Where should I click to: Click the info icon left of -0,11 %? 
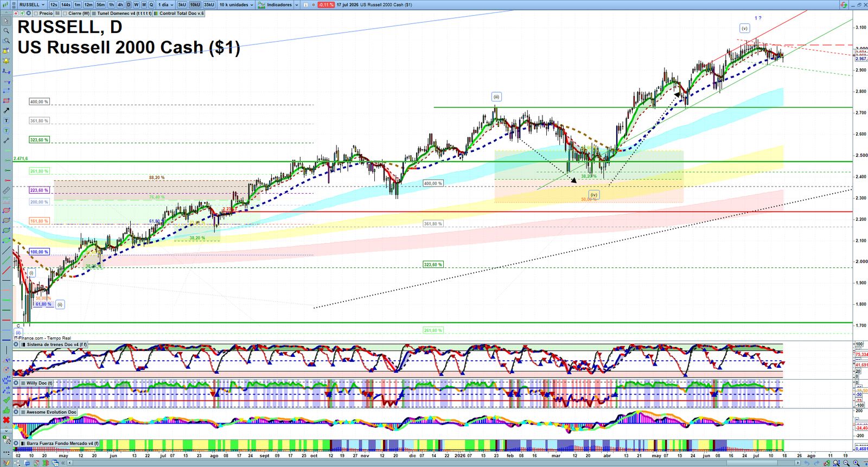coord(305,5)
